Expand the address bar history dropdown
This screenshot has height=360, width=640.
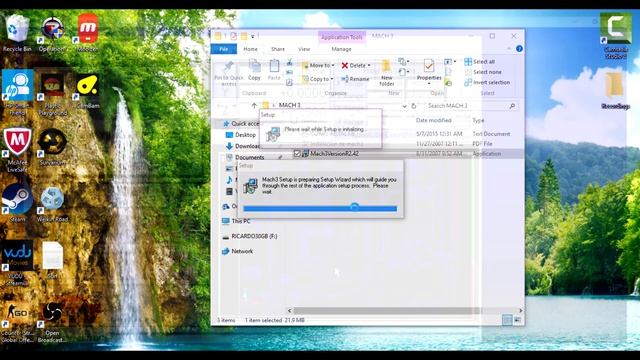[x=404, y=106]
